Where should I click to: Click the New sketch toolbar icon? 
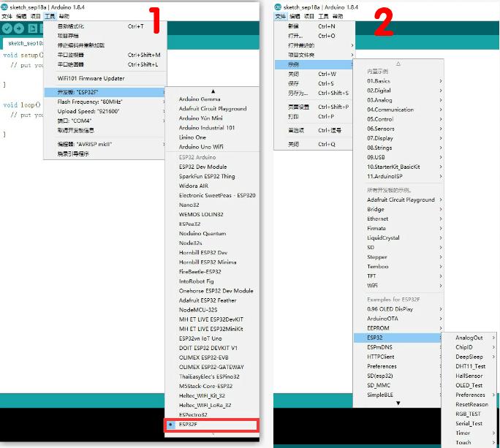32,29
